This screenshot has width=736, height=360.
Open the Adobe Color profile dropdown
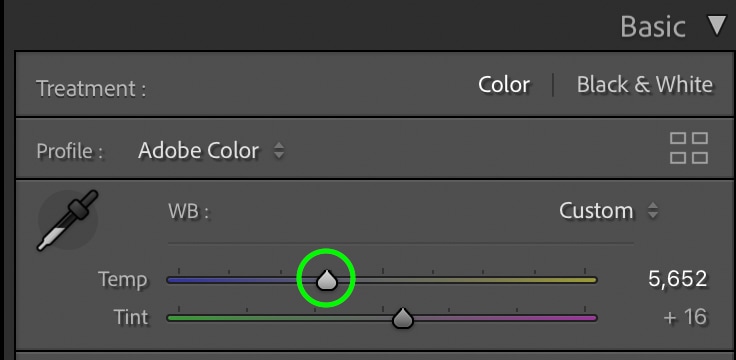click(199, 151)
